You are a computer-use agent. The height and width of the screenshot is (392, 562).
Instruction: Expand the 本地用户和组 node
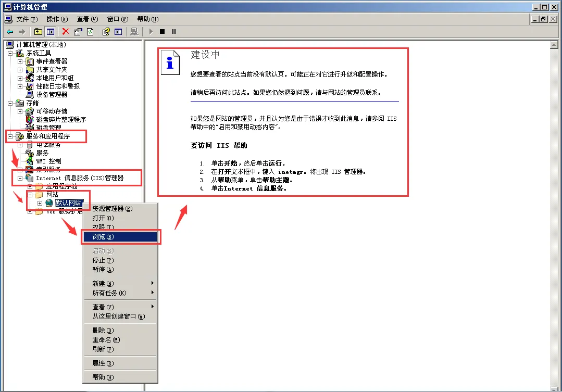pos(20,78)
